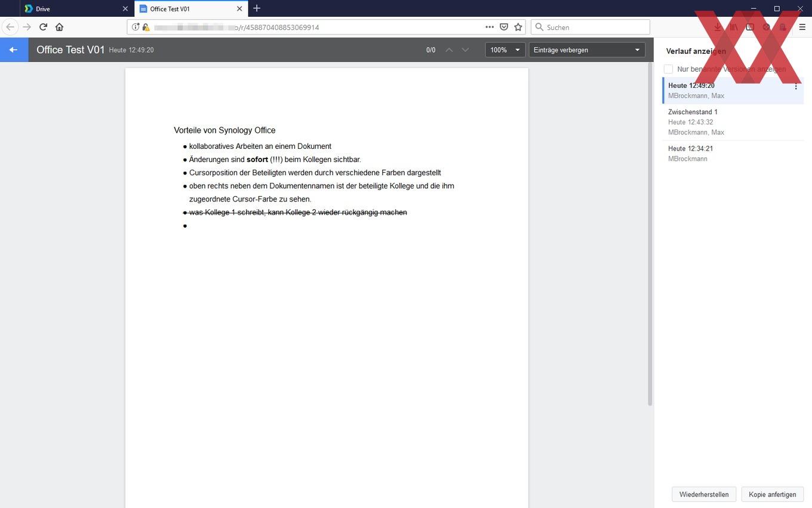Close the Drive tab
This screenshot has height=508, width=812.
(x=125, y=9)
